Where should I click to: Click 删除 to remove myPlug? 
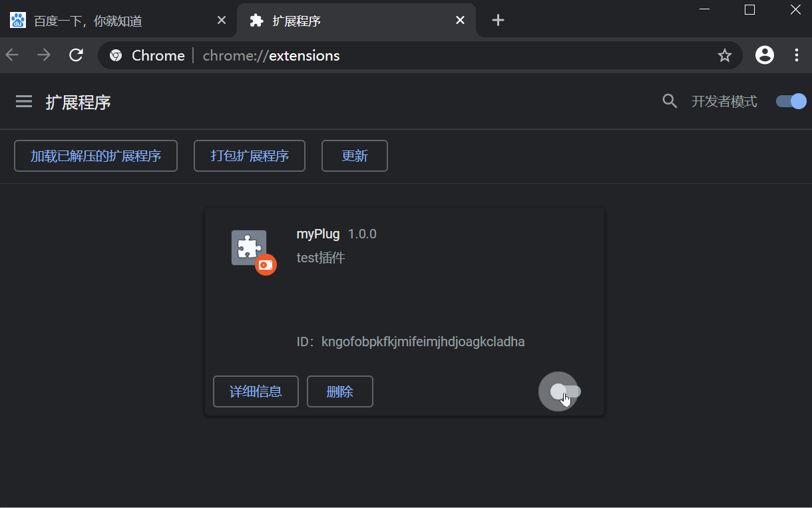pos(339,391)
